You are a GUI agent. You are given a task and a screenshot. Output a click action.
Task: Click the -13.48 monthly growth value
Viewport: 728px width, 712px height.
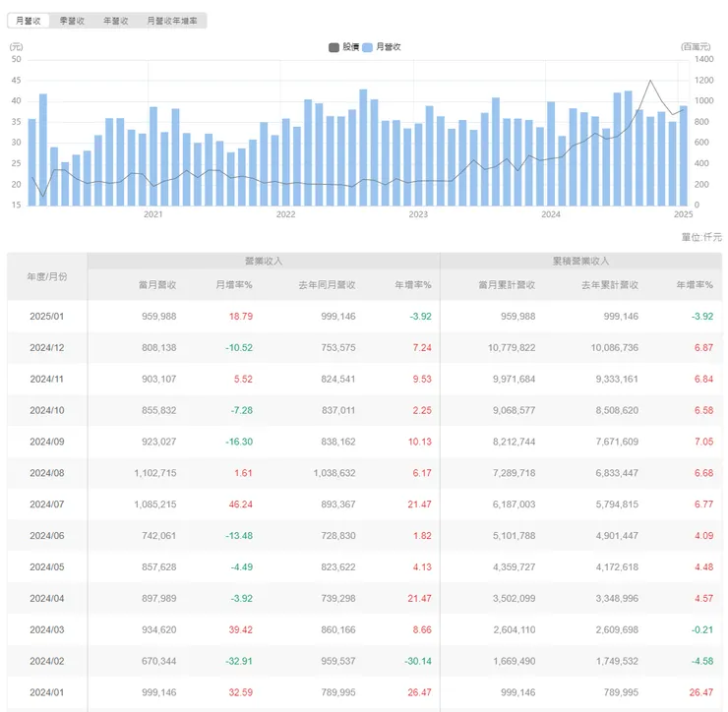(x=239, y=536)
